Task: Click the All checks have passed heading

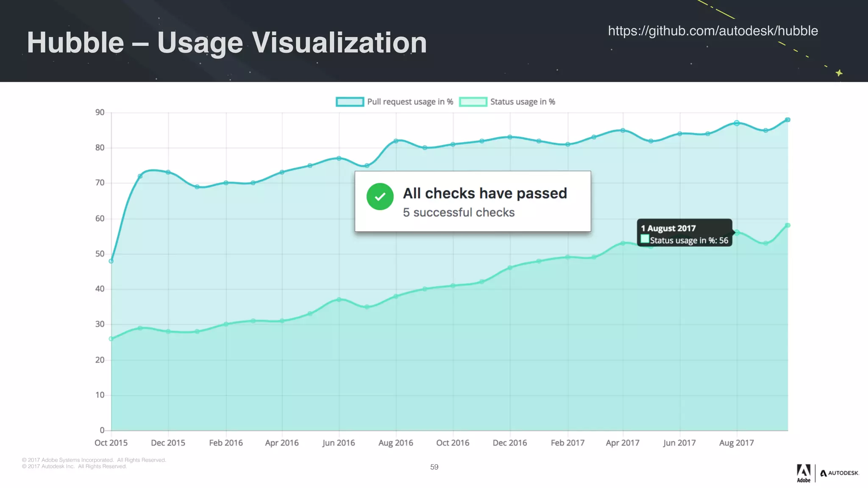Action: point(484,193)
